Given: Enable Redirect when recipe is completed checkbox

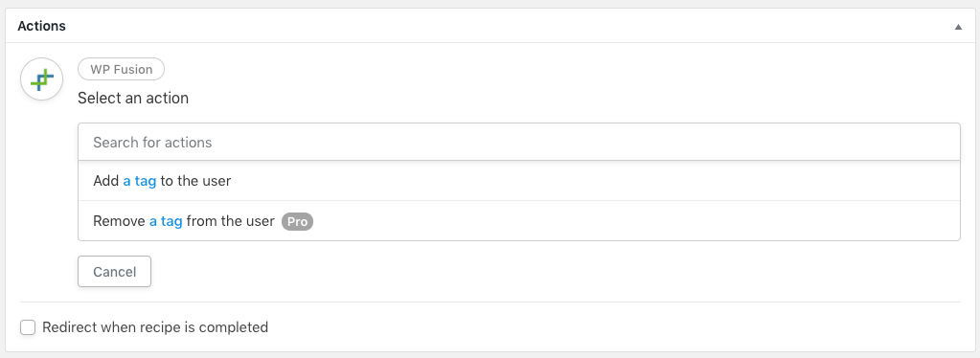Looking at the screenshot, I should pyautogui.click(x=28, y=327).
